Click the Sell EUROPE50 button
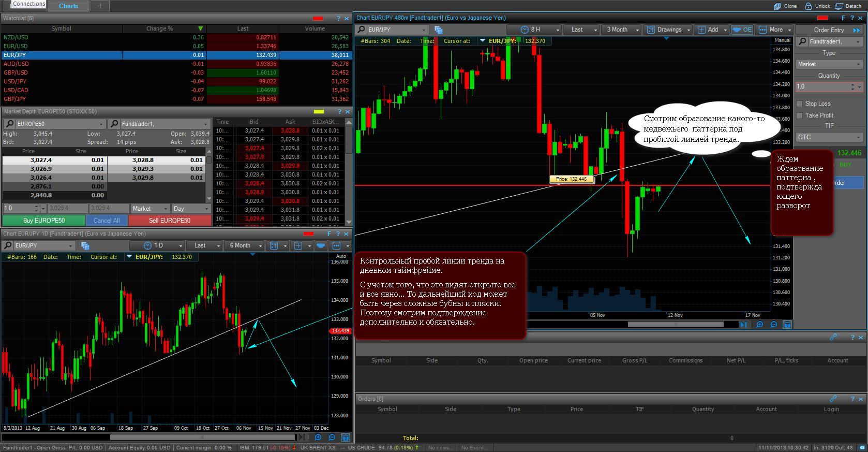This screenshot has height=452, width=868. pyautogui.click(x=170, y=221)
